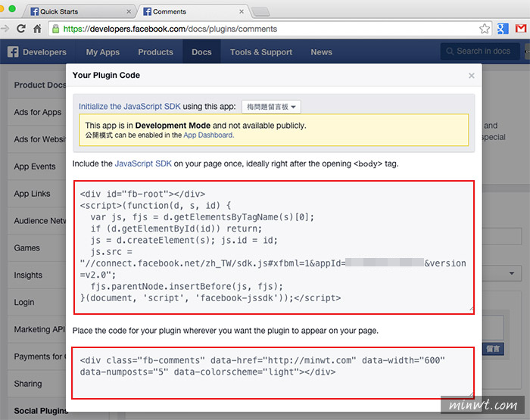Open the Gmail extension icon
Screen dimensions: 530x420
tap(521, 29)
